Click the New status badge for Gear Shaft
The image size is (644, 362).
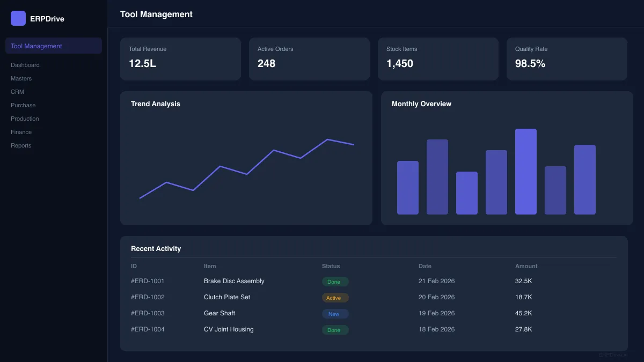(334, 313)
